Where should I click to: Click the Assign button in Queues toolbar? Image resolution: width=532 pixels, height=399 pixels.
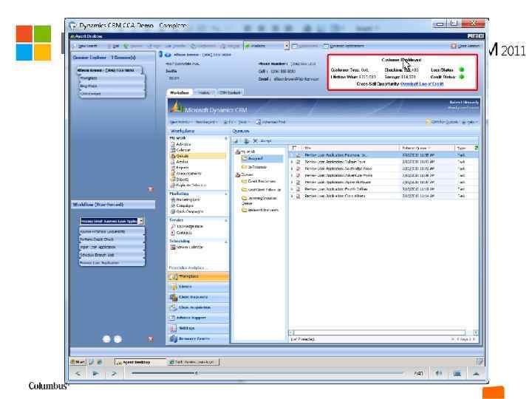pyautogui.click(x=265, y=141)
